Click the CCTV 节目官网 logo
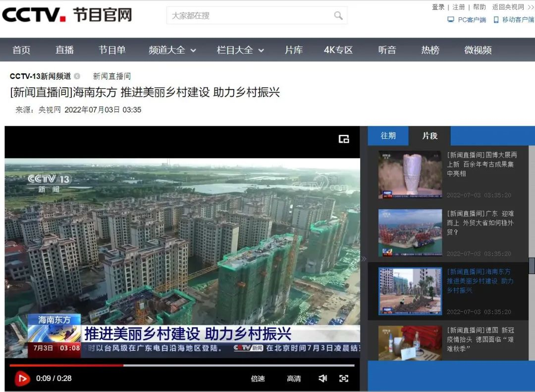Viewport: 535px width, 392px height. [x=67, y=15]
